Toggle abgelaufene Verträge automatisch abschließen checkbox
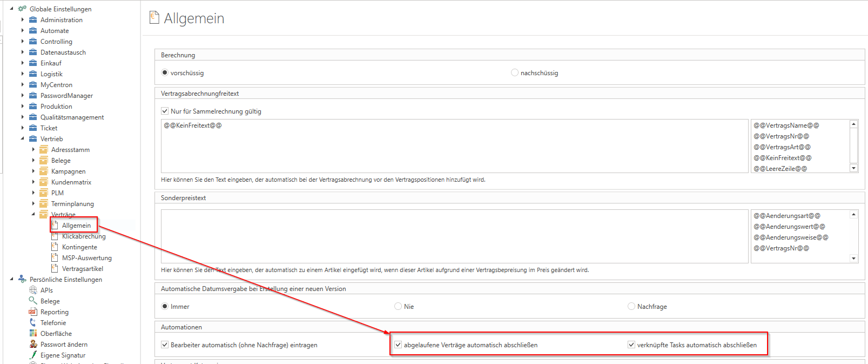868x364 pixels. 398,345
